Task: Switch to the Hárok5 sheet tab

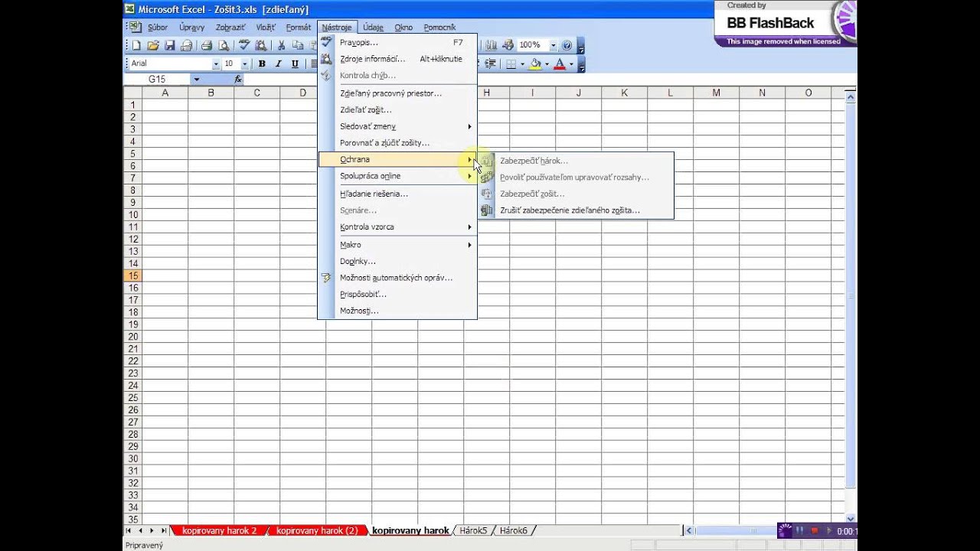Action: pos(472,530)
